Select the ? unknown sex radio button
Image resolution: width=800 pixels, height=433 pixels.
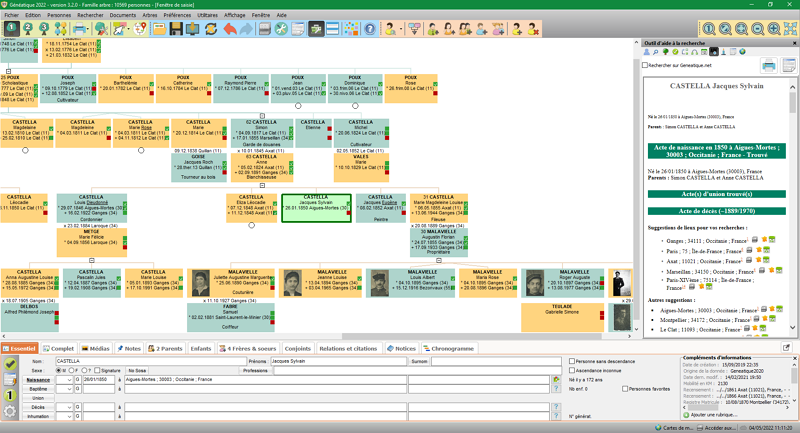(85, 370)
